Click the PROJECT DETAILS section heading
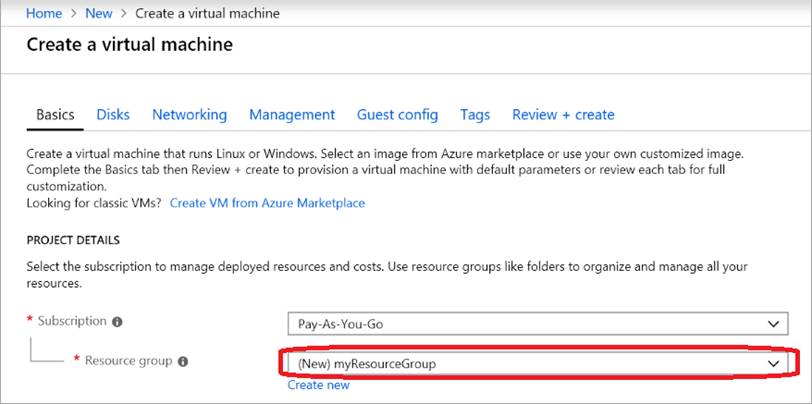This screenshot has height=404, width=812. coord(73,241)
